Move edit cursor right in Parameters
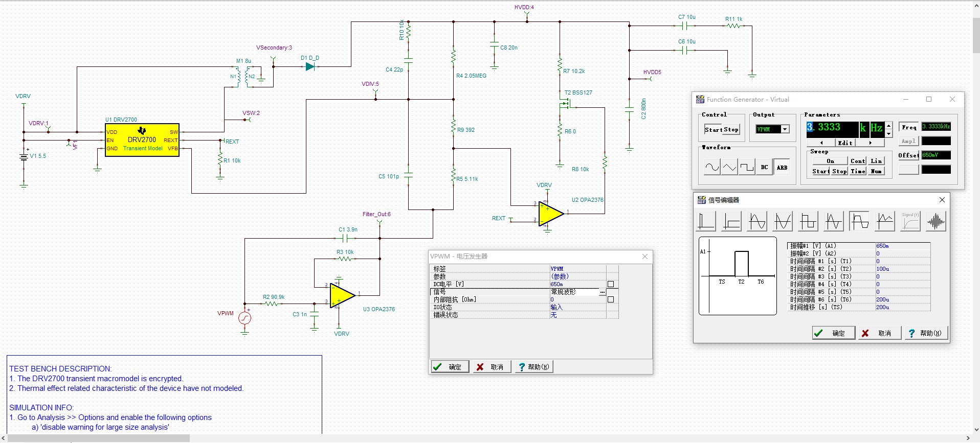Image resolution: width=980 pixels, height=443 pixels. [870, 143]
